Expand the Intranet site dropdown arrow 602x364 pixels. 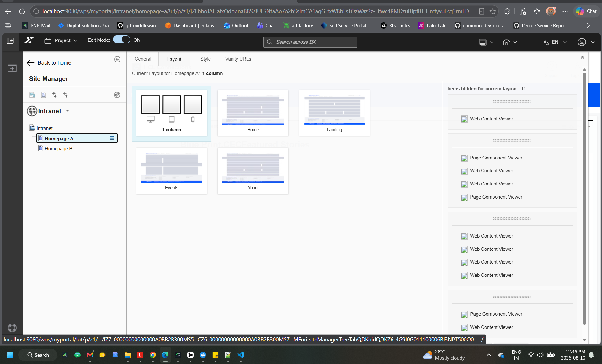[67, 111]
